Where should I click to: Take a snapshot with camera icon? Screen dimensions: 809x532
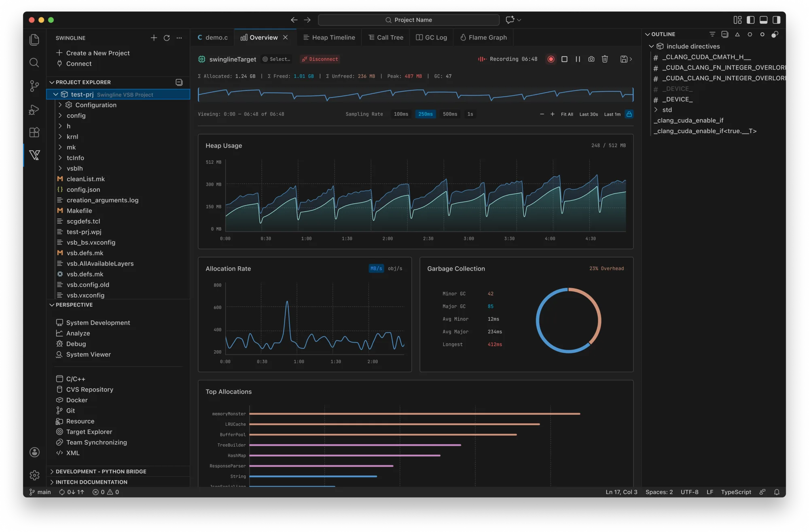(x=591, y=59)
